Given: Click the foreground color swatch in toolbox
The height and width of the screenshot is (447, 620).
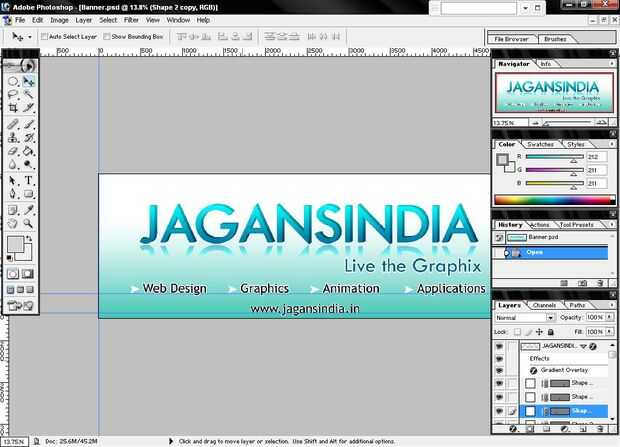Looking at the screenshot, I should coord(15,244).
